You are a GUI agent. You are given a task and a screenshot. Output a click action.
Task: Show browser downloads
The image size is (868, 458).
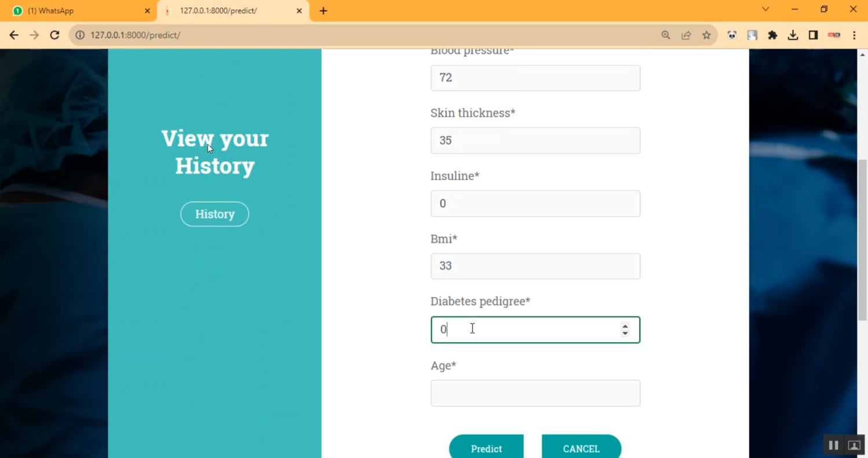click(793, 35)
